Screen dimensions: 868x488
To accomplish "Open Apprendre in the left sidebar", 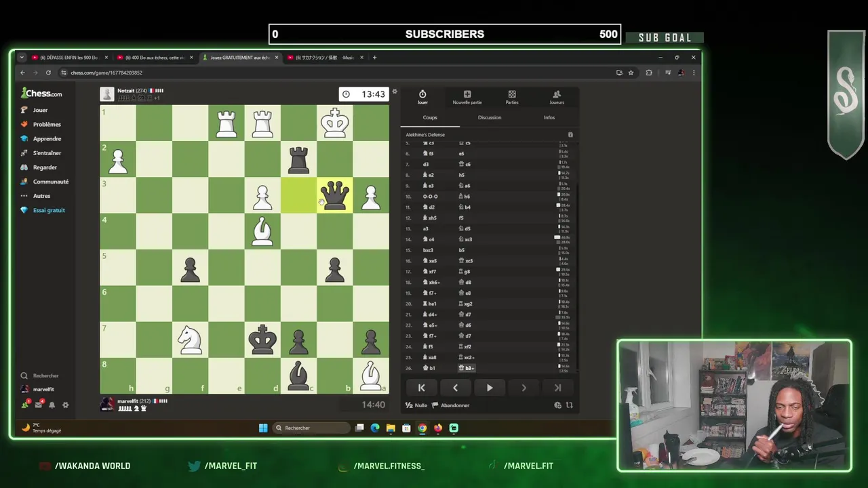I will (41, 138).
